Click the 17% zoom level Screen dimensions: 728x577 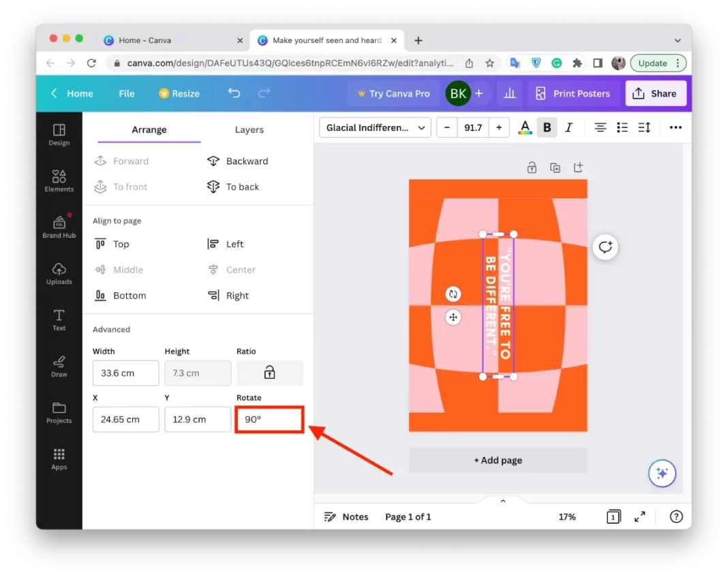click(567, 516)
